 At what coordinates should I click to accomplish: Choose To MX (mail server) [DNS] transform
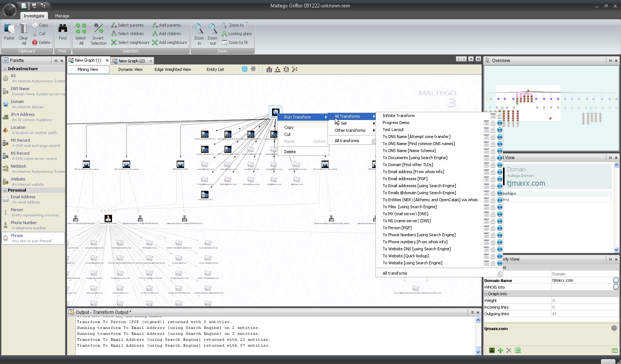405,214
